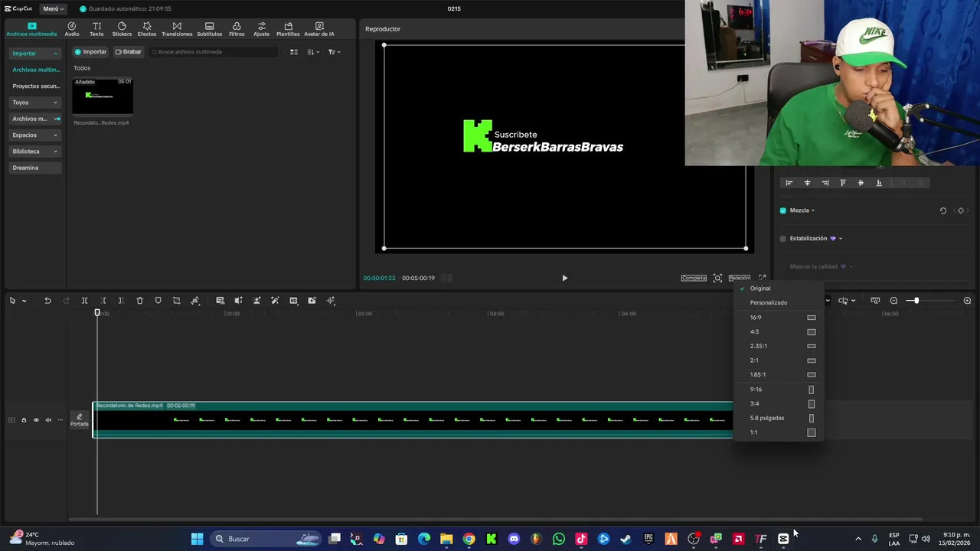Image resolution: width=980 pixels, height=551 pixels.
Task: Edit the Portada cover
Action: (80, 420)
